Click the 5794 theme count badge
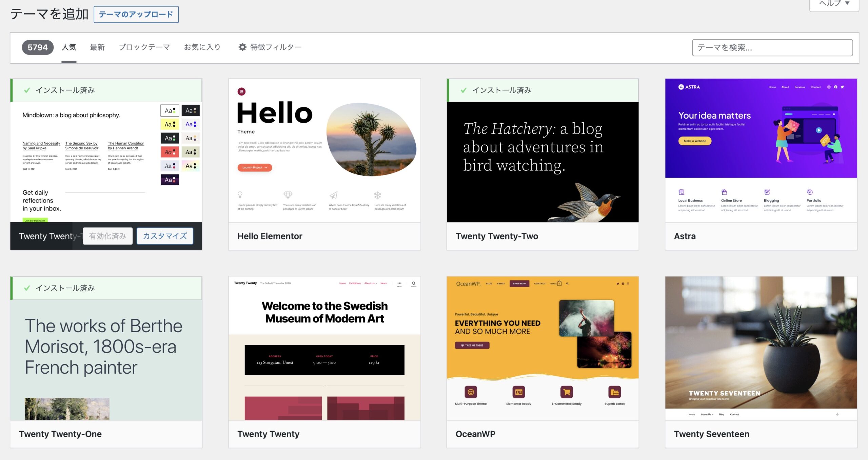The image size is (868, 460). 38,47
